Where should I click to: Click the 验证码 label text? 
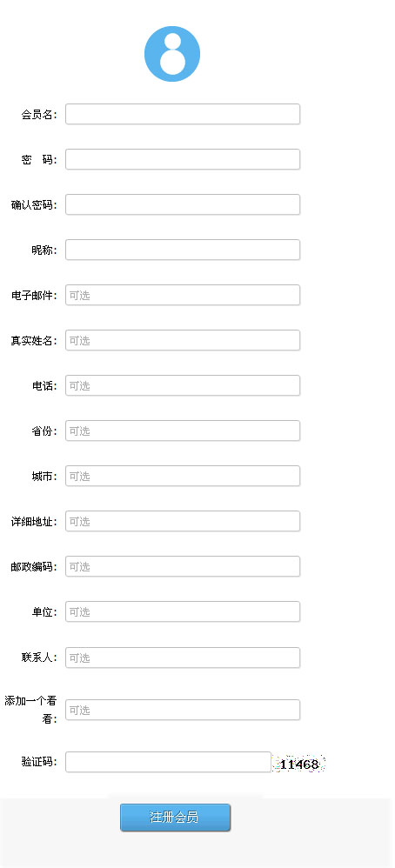pos(39,762)
